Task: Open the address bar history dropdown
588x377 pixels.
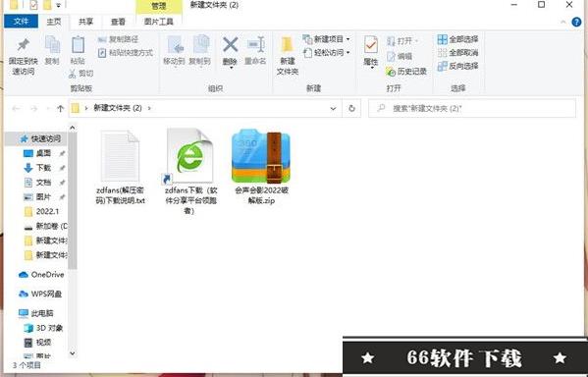Action: 333,108
